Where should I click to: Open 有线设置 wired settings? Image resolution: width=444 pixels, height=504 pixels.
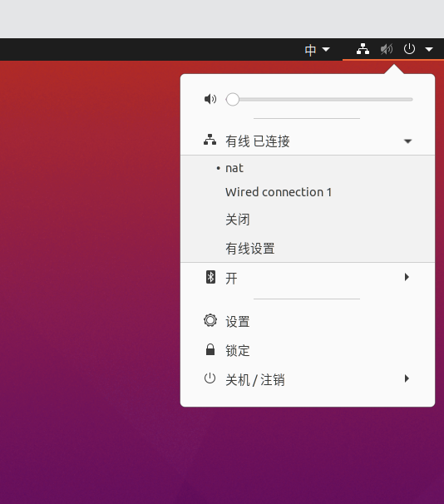[308, 249]
